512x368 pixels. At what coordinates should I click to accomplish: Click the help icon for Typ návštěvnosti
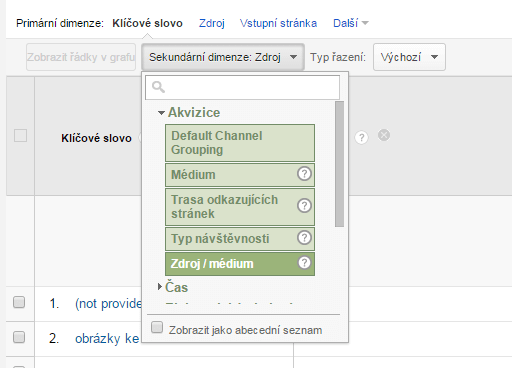click(x=304, y=238)
